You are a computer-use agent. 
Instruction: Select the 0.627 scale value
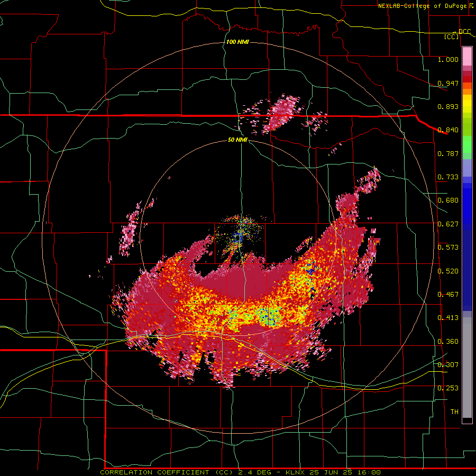click(448, 224)
